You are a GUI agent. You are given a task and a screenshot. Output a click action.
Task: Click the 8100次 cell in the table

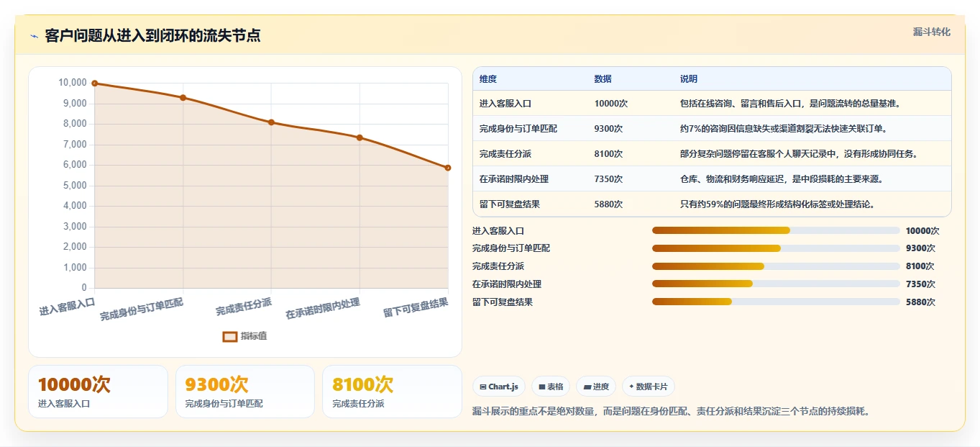coord(609,154)
